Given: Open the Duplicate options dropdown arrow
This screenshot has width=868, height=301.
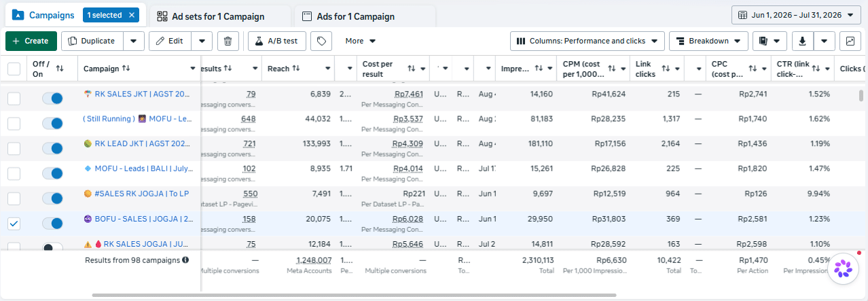Looking at the screenshot, I should coord(134,41).
